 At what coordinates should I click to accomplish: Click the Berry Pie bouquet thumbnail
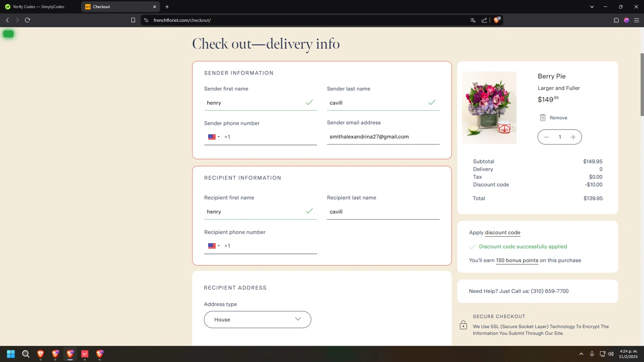489,108
